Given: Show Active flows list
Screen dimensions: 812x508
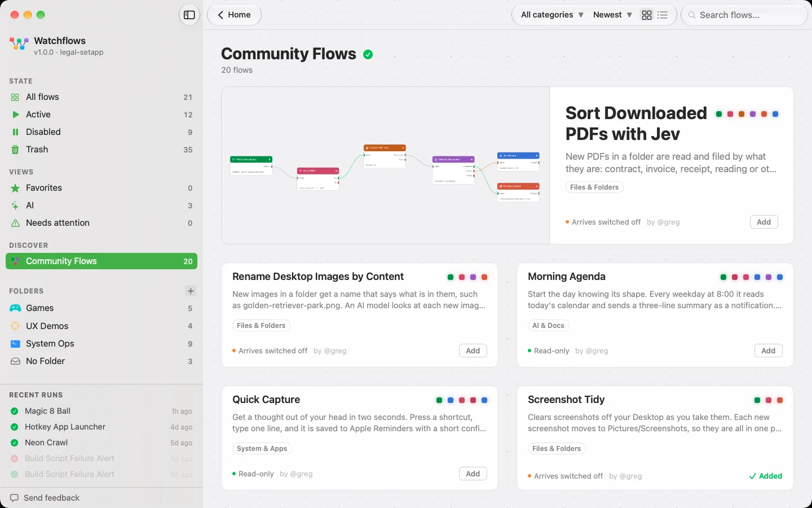Looking at the screenshot, I should (x=101, y=115).
